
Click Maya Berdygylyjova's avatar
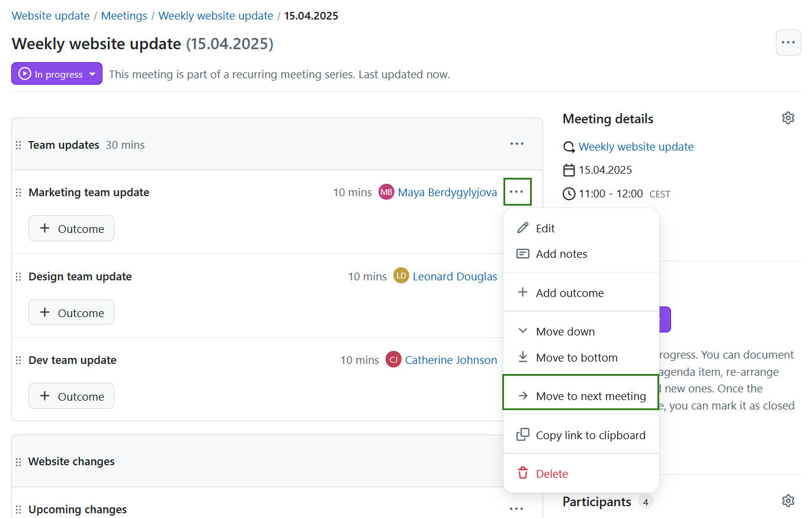386,191
